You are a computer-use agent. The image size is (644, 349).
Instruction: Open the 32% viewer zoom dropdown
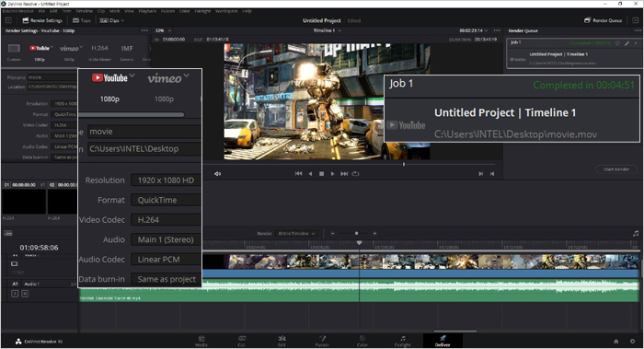click(x=163, y=30)
